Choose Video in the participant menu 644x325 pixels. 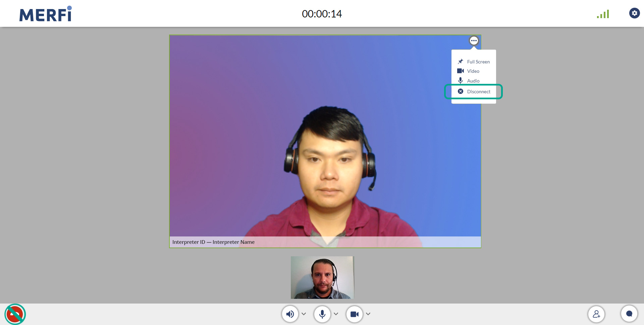click(x=473, y=71)
